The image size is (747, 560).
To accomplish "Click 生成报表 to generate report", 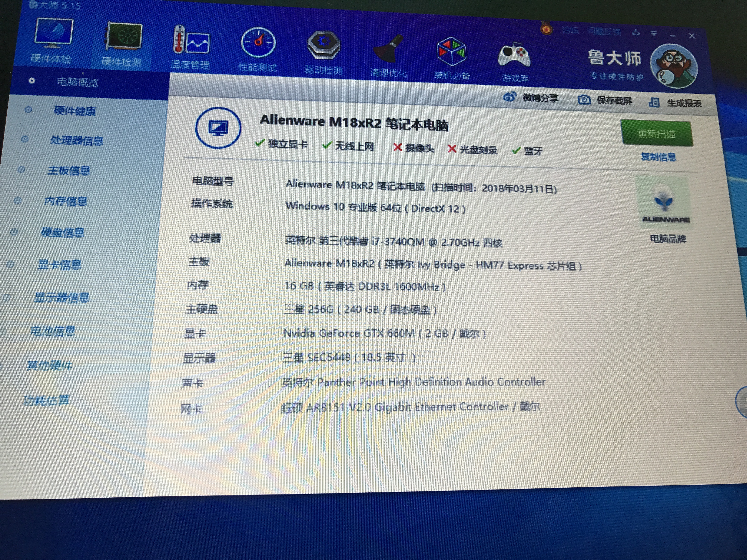I will pos(684,103).
